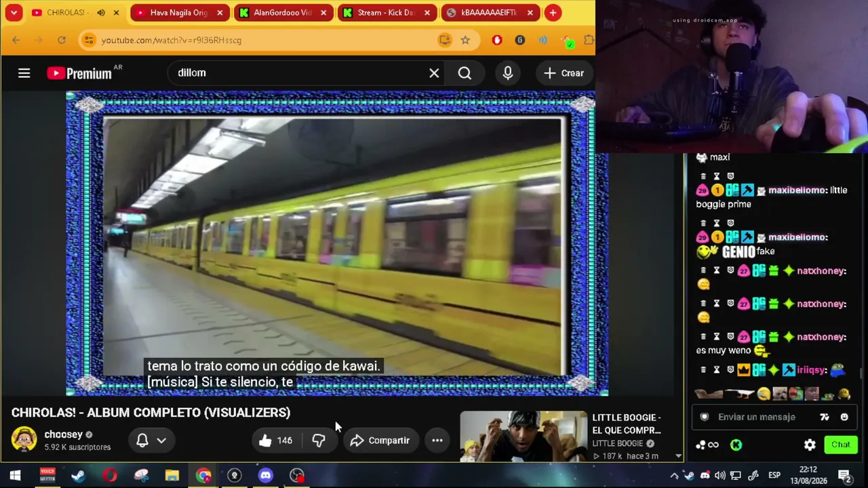Visit the choosey channel name link

pos(63,434)
